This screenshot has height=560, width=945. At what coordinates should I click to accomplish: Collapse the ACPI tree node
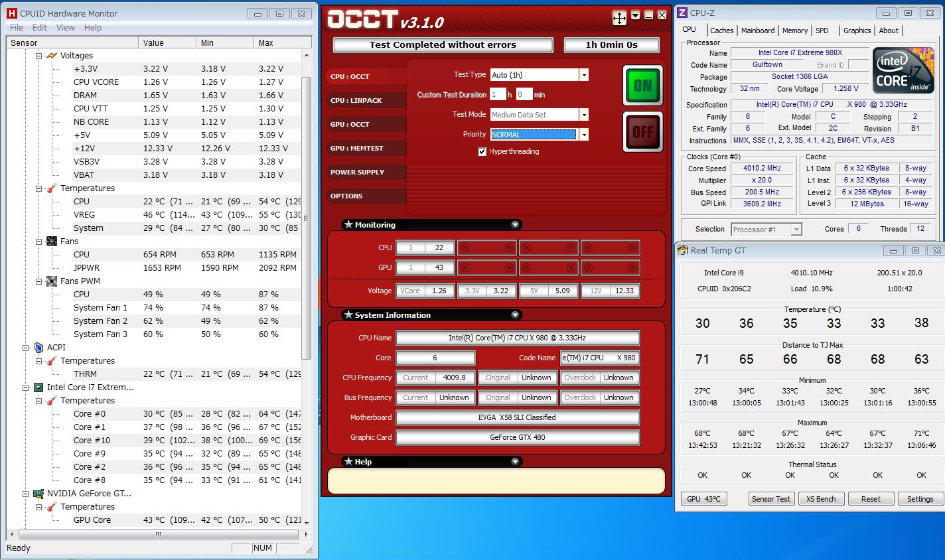26,348
